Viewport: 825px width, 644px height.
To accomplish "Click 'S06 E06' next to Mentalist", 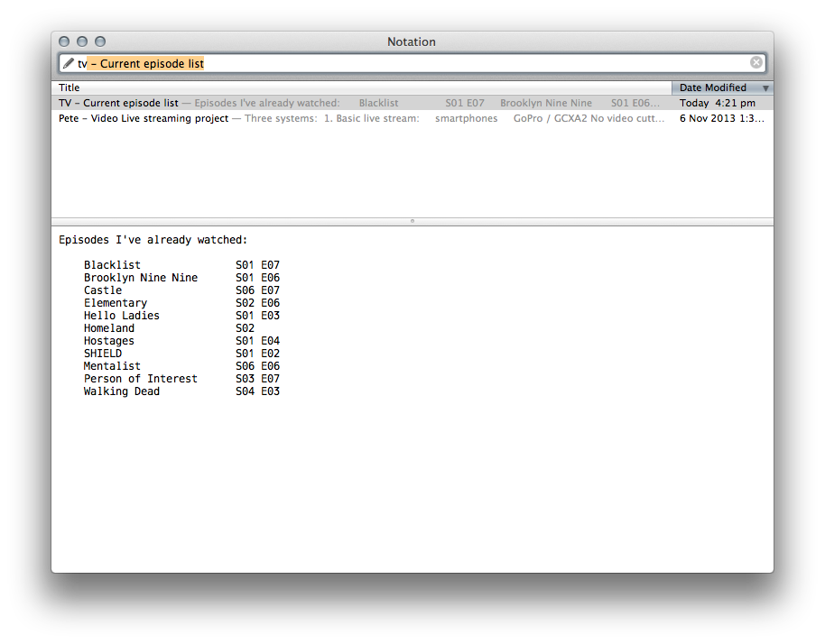I will pyautogui.click(x=258, y=366).
